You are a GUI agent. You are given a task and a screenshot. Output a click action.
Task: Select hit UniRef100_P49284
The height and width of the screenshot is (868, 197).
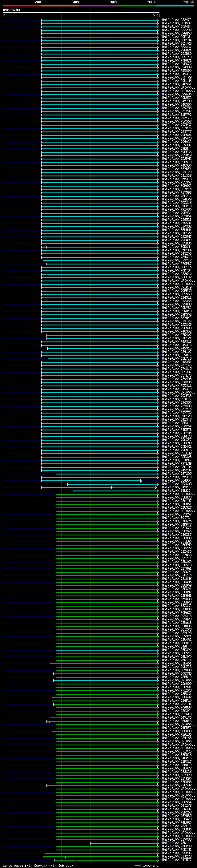(x=176, y=470)
